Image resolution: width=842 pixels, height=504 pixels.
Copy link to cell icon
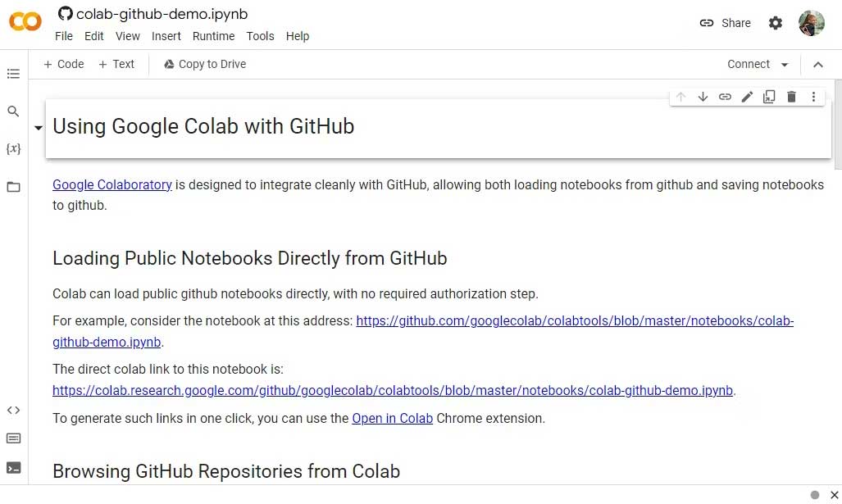725,97
